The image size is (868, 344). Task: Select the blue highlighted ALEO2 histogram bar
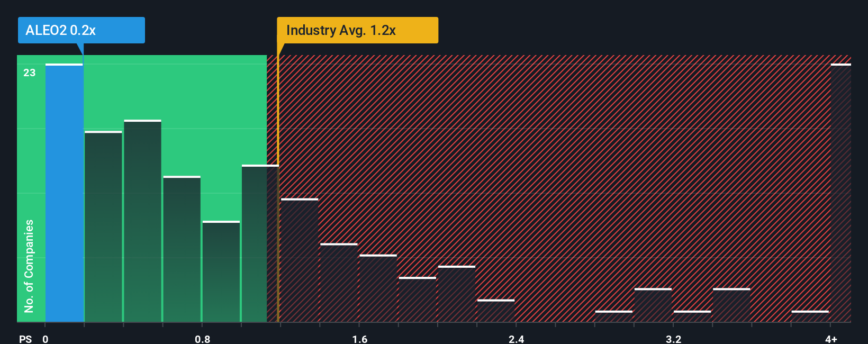pos(64,193)
